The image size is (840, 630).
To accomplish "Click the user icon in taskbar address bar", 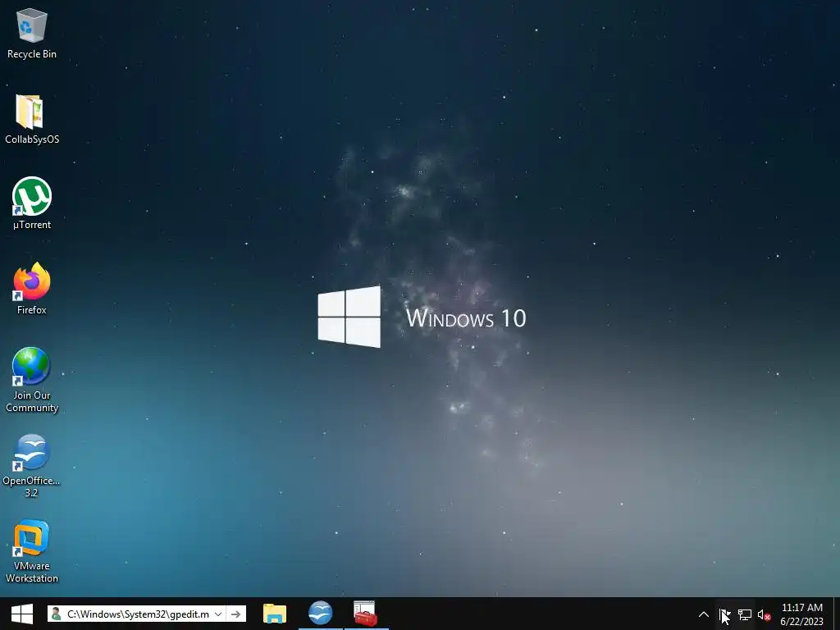I will (56, 614).
